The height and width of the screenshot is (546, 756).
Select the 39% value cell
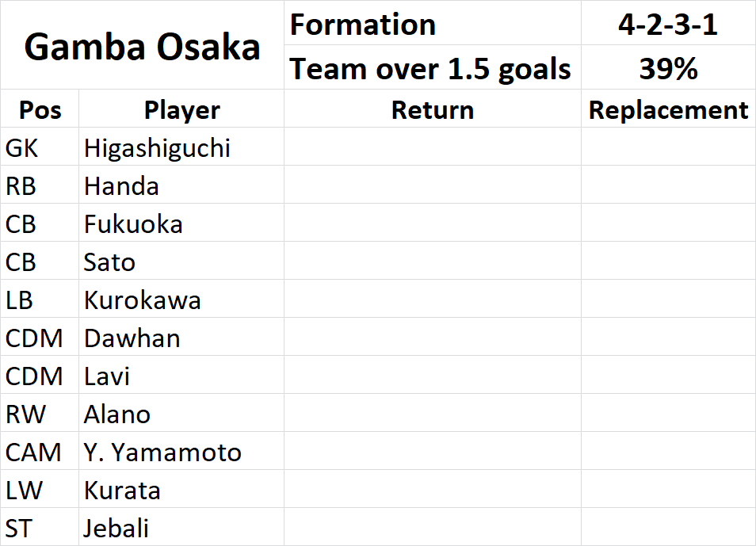tap(668, 67)
